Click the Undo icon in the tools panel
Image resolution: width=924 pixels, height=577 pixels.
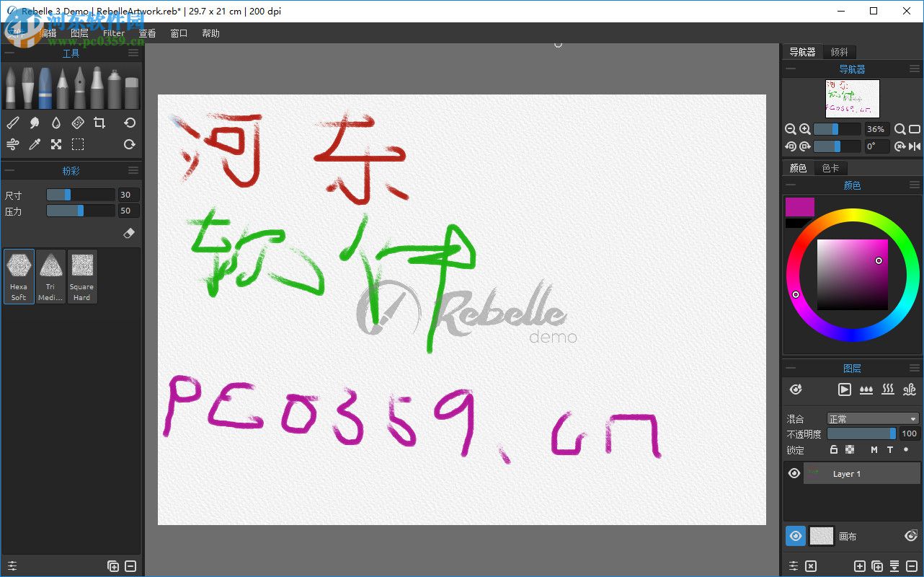coord(130,123)
